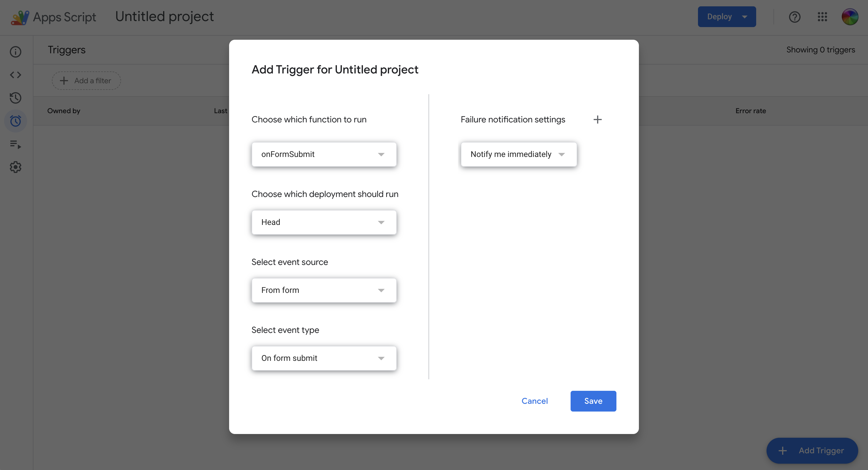This screenshot has width=868, height=470.
Task: Open Notify me immediately dropdown
Action: [x=518, y=154]
